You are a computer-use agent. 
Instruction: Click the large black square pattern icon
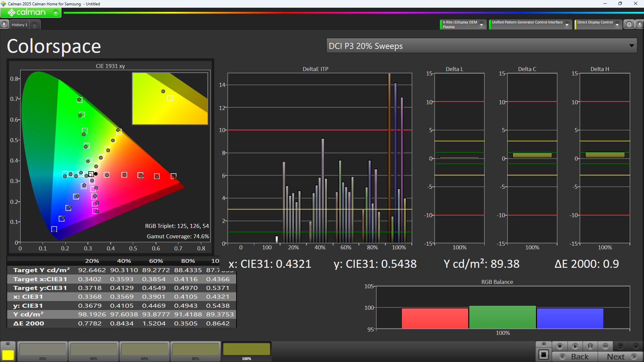tap(543, 355)
